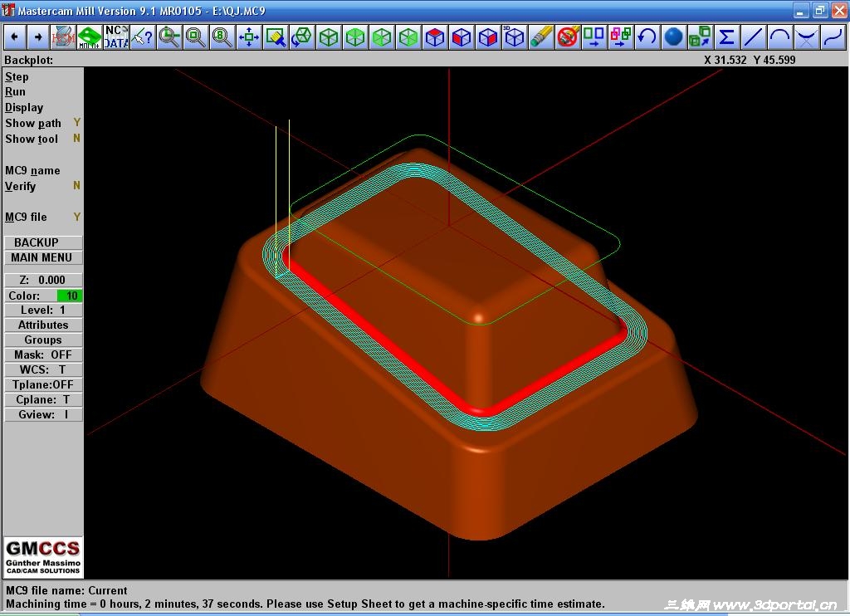850x616 pixels.
Task: Toggle shading with blue sphere icon
Action: [674, 37]
